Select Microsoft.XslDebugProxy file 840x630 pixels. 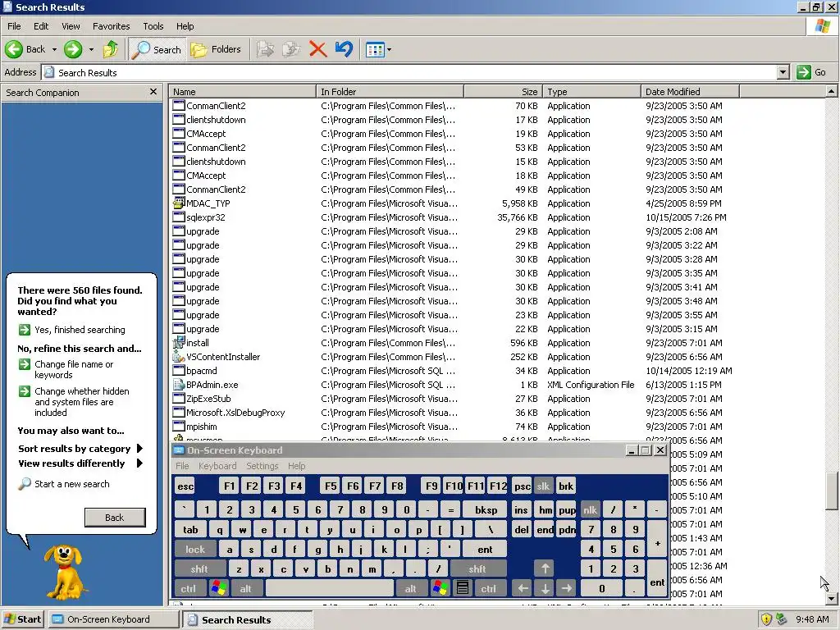(x=235, y=413)
